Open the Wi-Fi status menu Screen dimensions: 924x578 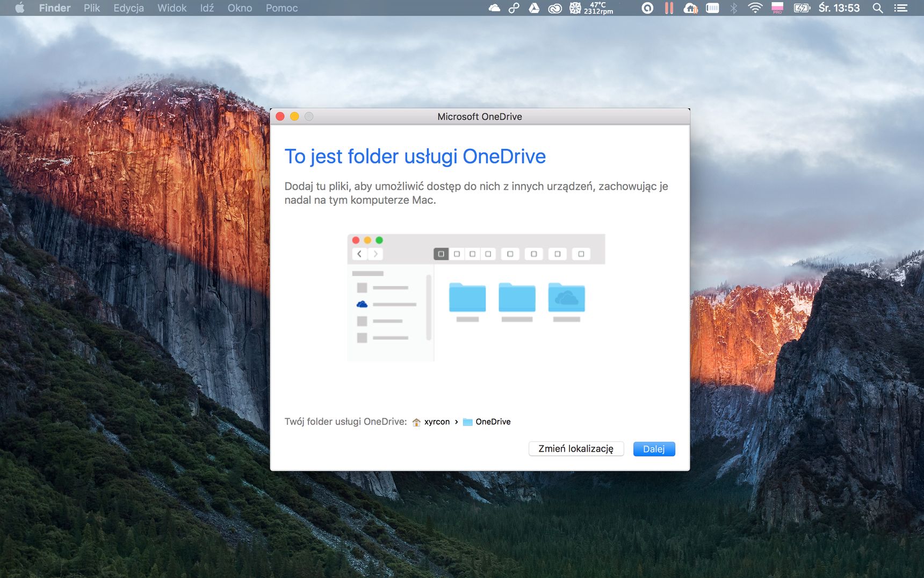(x=755, y=8)
